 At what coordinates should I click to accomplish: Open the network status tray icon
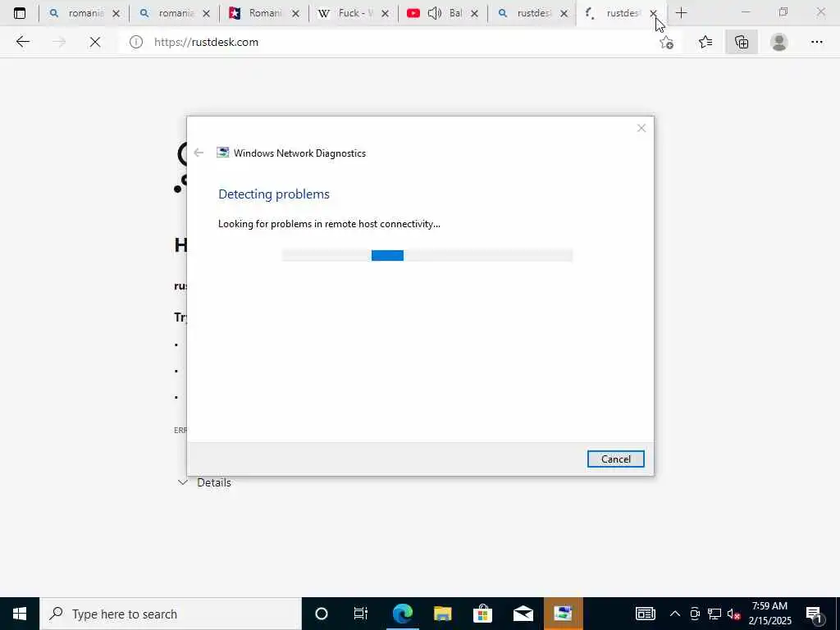tap(714, 614)
